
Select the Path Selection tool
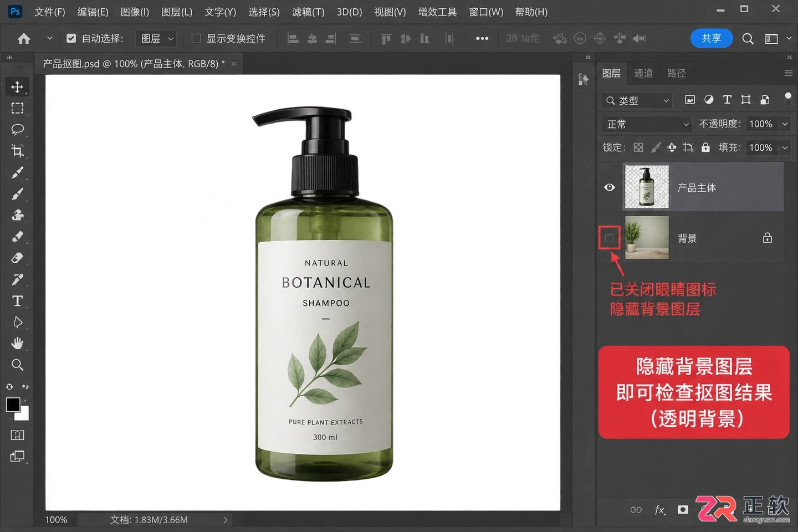tap(17, 322)
